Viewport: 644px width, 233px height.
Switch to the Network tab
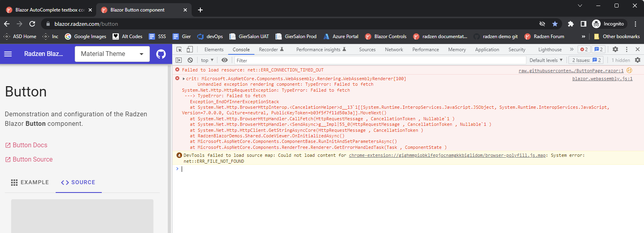pos(394,50)
